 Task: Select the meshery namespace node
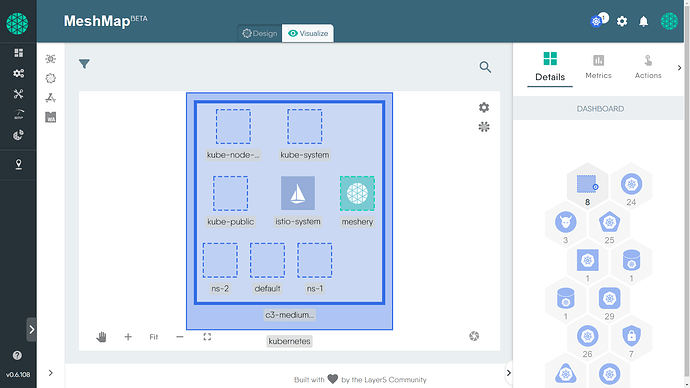tap(357, 193)
